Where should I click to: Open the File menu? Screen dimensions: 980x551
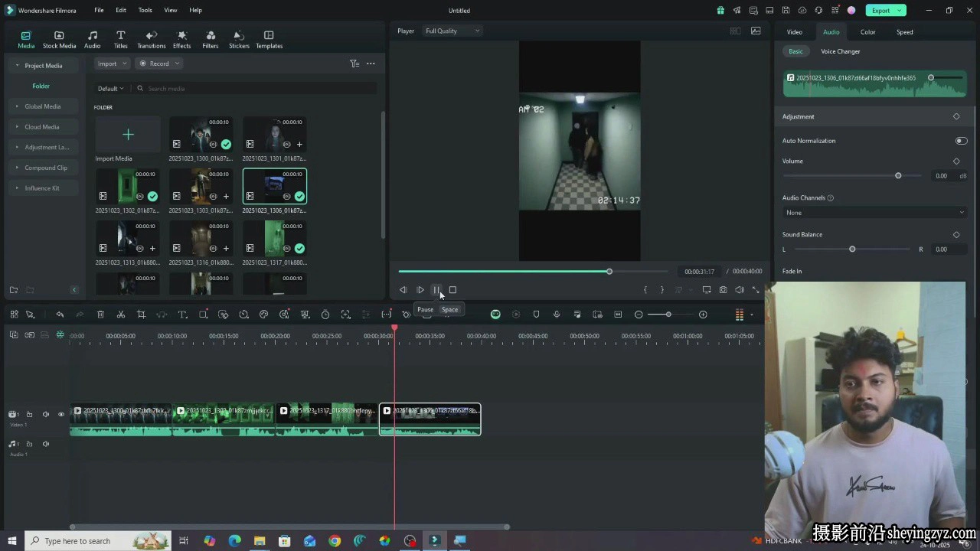pyautogui.click(x=99, y=11)
